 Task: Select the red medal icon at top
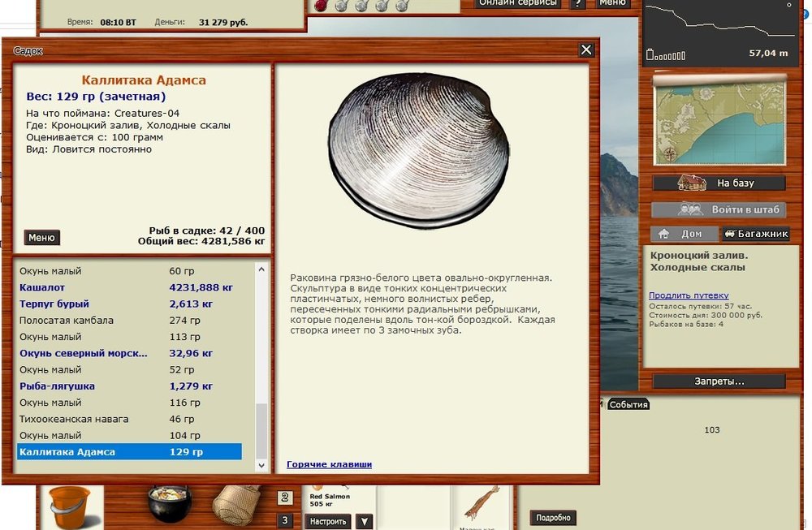pyautogui.click(x=321, y=5)
